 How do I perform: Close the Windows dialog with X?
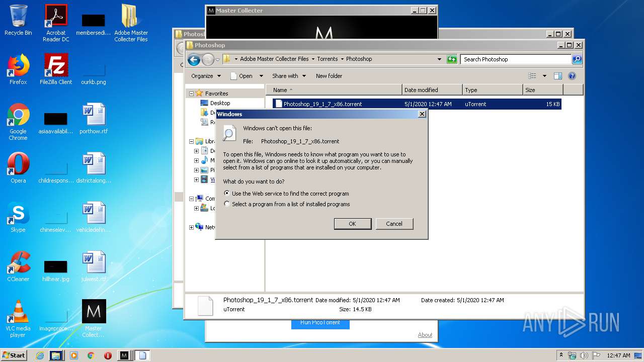click(x=422, y=114)
